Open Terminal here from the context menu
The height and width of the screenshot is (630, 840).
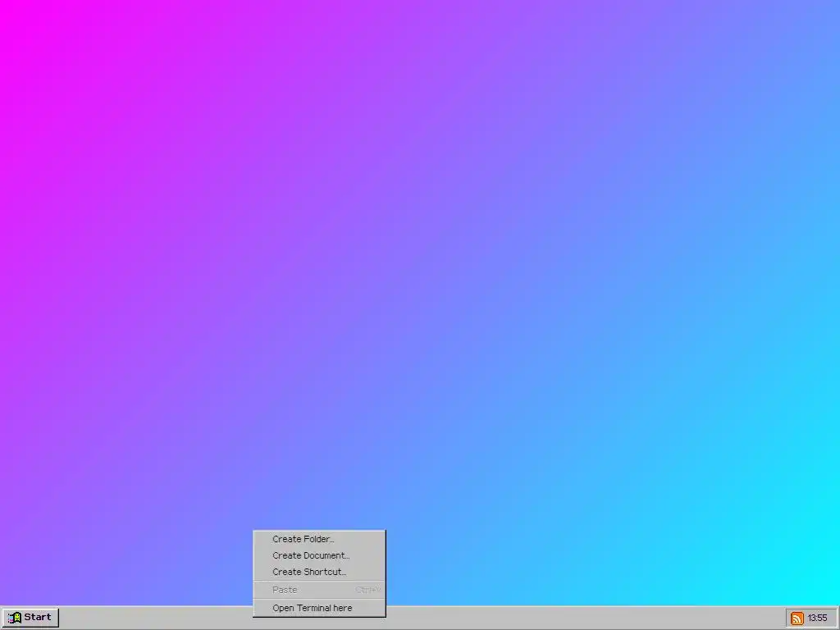pos(319,608)
